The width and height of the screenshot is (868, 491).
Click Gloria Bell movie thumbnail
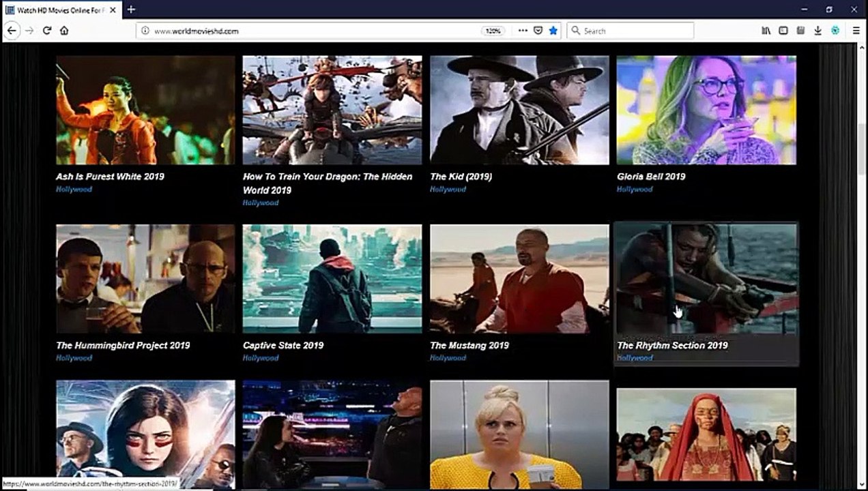point(706,110)
